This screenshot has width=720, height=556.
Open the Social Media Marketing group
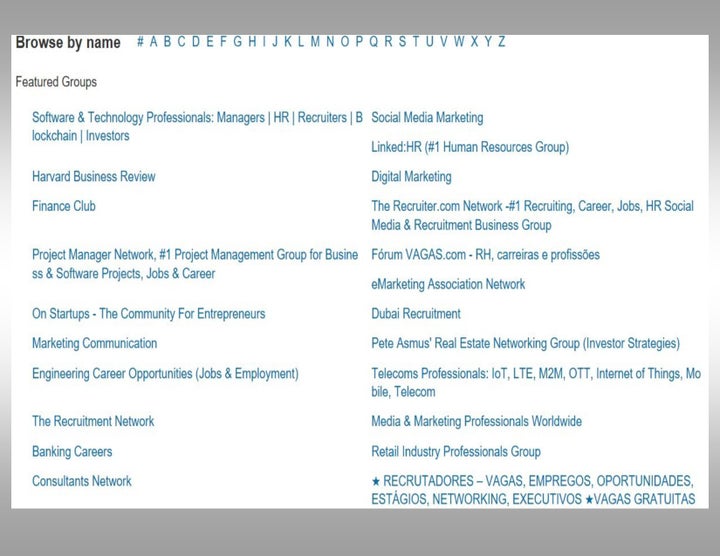pos(428,118)
